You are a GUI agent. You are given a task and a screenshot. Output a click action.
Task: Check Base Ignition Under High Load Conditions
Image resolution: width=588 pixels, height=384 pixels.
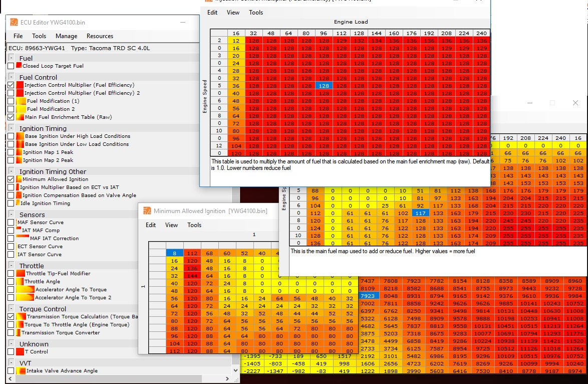(11, 136)
